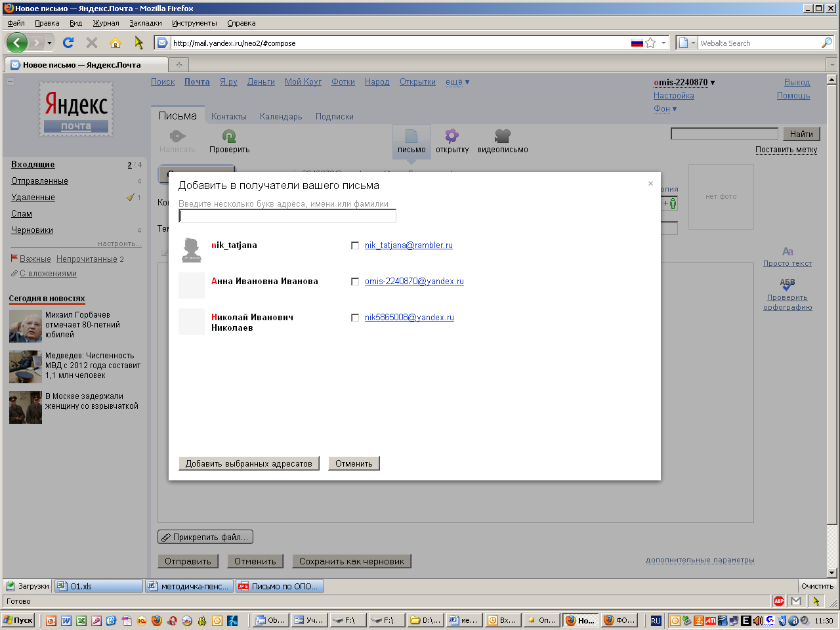Click the page vertical scrollbar down arrow
This screenshot has height=630, width=840.
coord(832,572)
